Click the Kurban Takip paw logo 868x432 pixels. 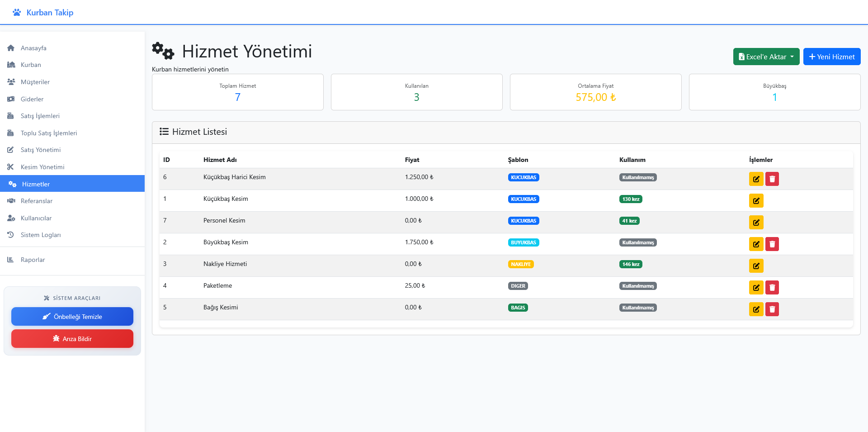point(17,13)
